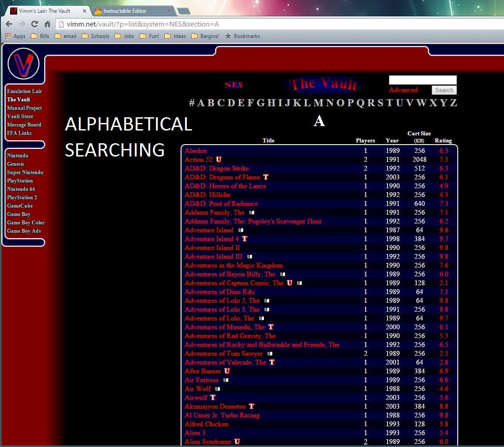
Task: Click the browser back arrow
Action: point(9,24)
